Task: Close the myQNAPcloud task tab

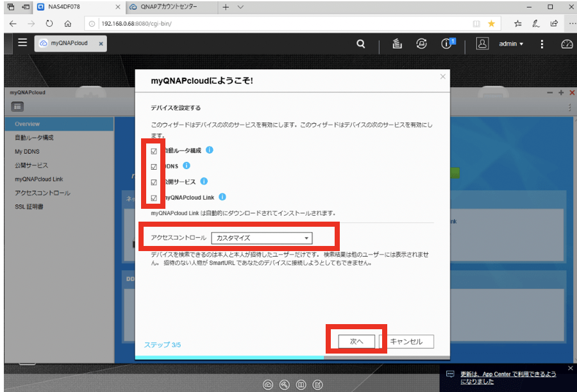Action: click(101, 44)
